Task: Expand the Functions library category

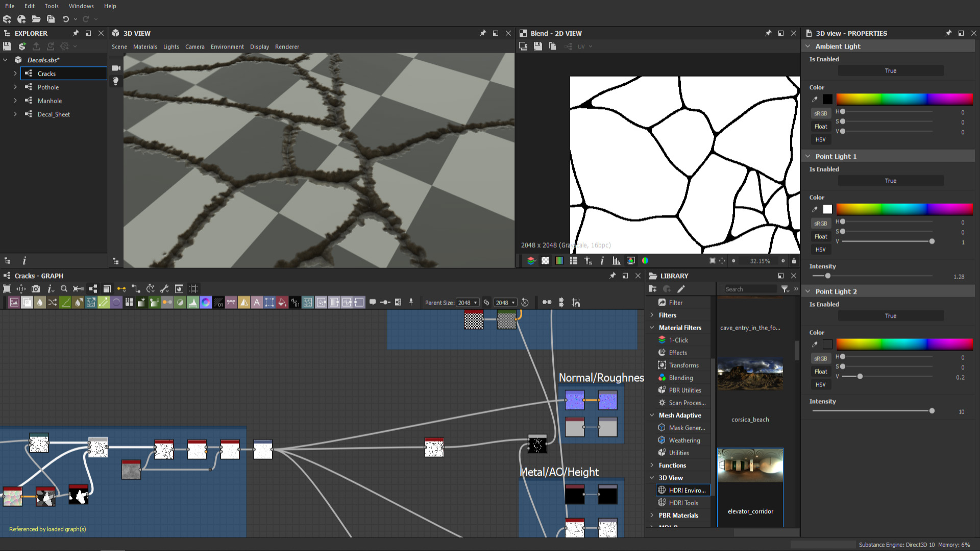Action: click(652, 465)
